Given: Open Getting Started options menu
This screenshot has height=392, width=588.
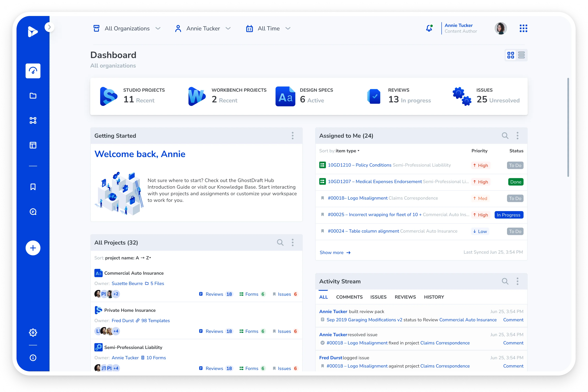Looking at the screenshot, I should click(292, 136).
